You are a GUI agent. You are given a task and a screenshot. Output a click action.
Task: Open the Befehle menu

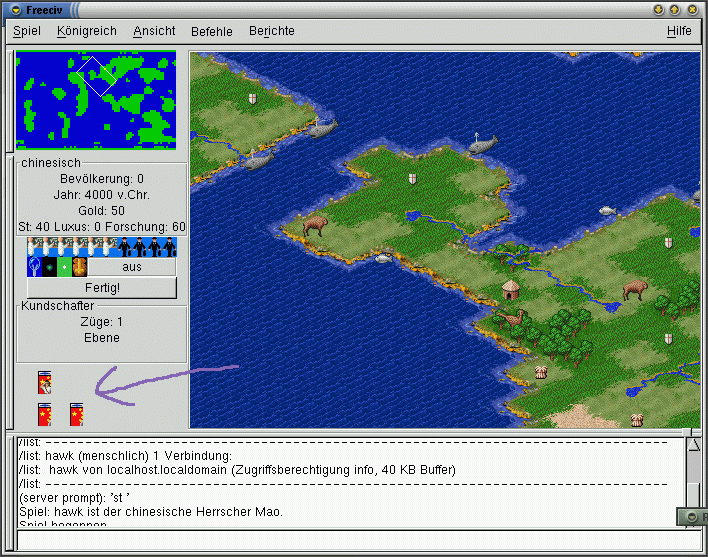click(212, 31)
